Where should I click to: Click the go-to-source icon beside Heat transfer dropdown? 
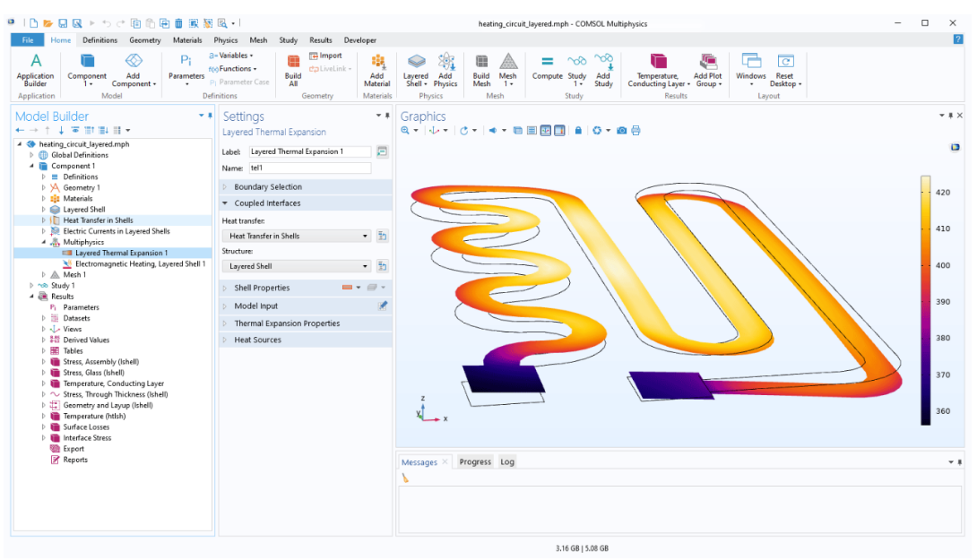(383, 236)
